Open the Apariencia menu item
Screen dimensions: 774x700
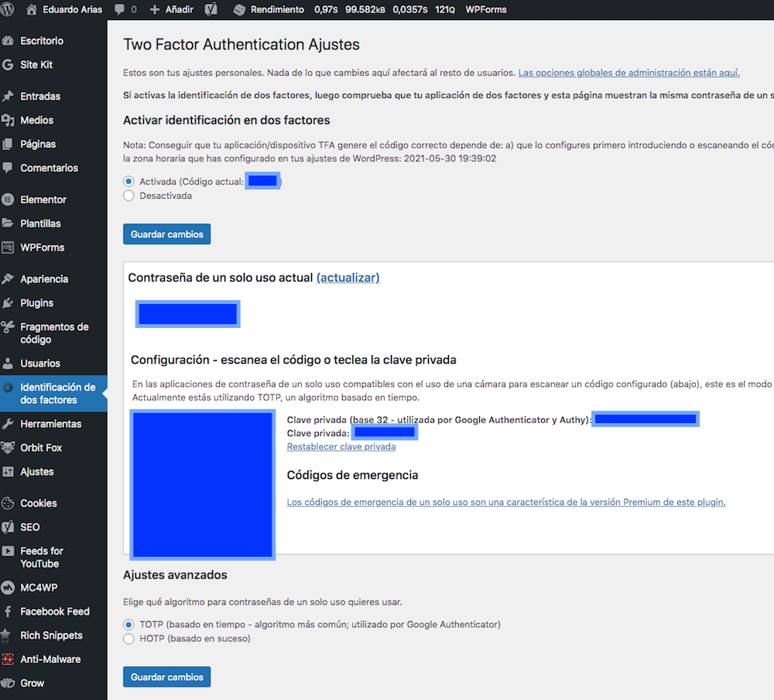[x=44, y=279]
